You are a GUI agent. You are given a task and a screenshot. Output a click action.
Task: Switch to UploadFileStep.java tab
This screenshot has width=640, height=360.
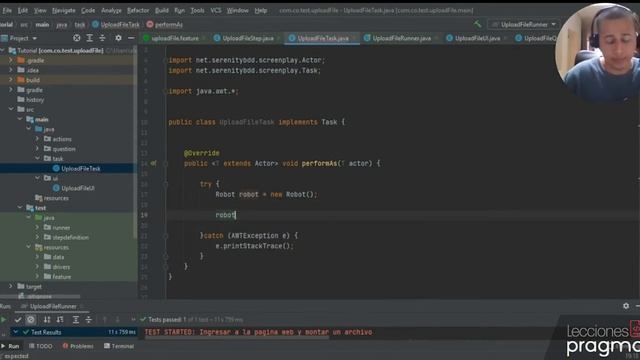pyautogui.click(x=244, y=38)
